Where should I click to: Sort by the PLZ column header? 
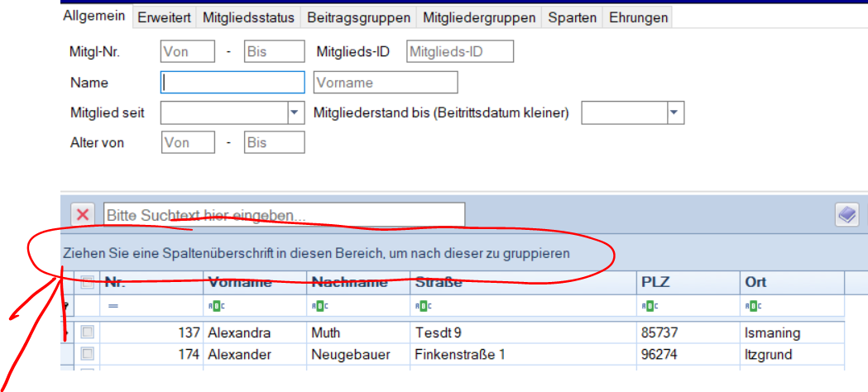[655, 282]
